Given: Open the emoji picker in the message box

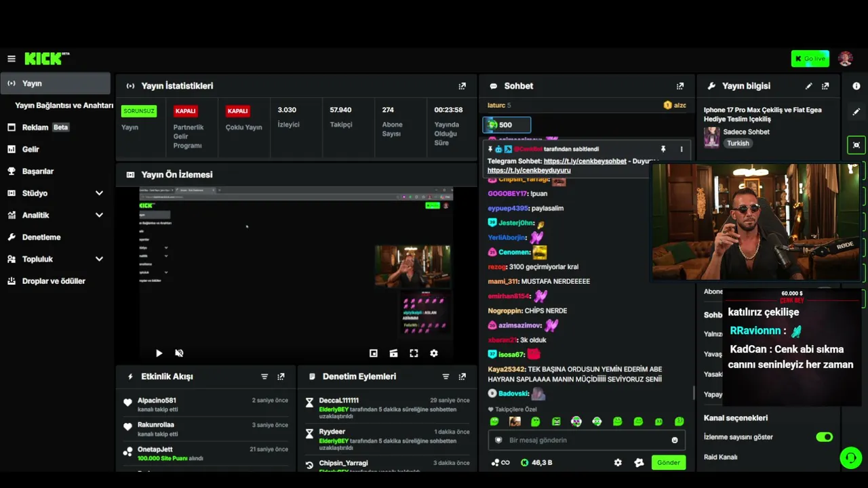Looking at the screenshot, I should [675, 440].
